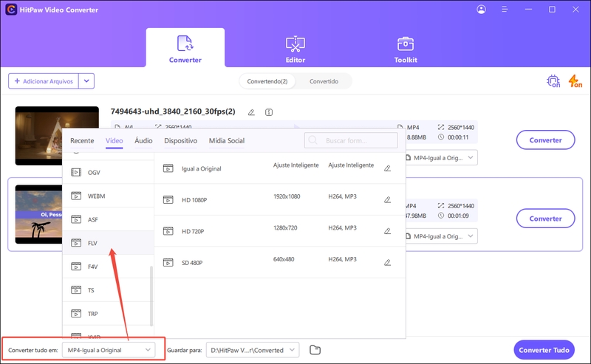Convert the second video with Converter button
The image size is (591, 364).
(x=545, y=218)
